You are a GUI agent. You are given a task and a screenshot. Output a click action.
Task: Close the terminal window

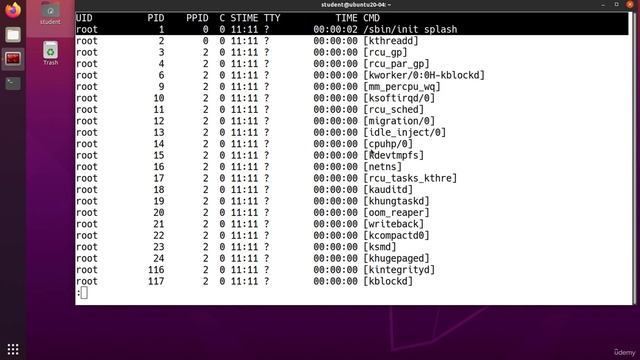(630, 4)
